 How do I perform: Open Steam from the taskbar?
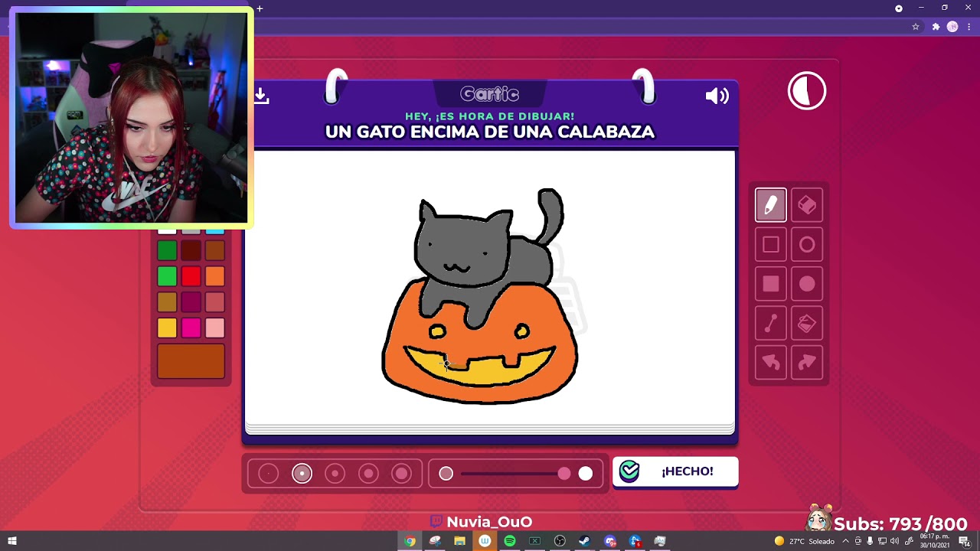click(584, 541)
